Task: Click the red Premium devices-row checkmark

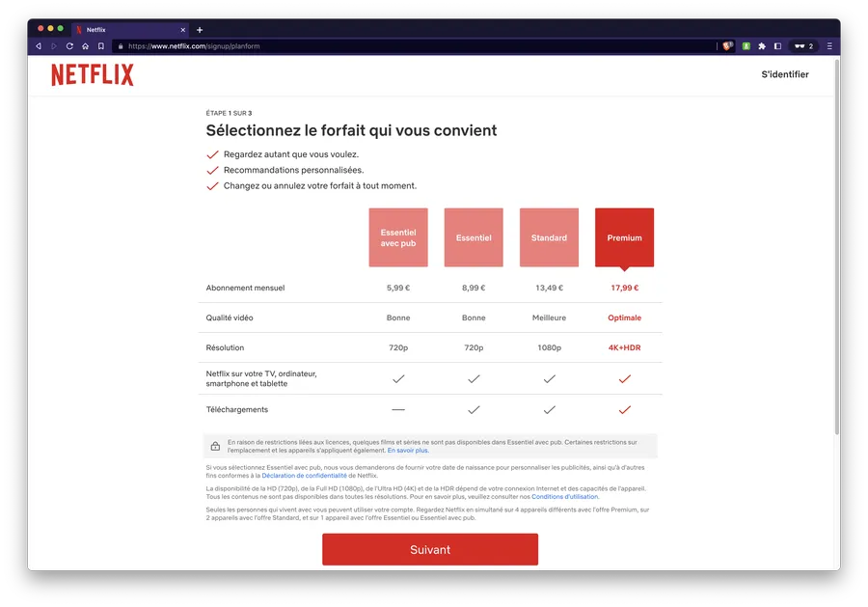Action: click(x=624, y=379)
